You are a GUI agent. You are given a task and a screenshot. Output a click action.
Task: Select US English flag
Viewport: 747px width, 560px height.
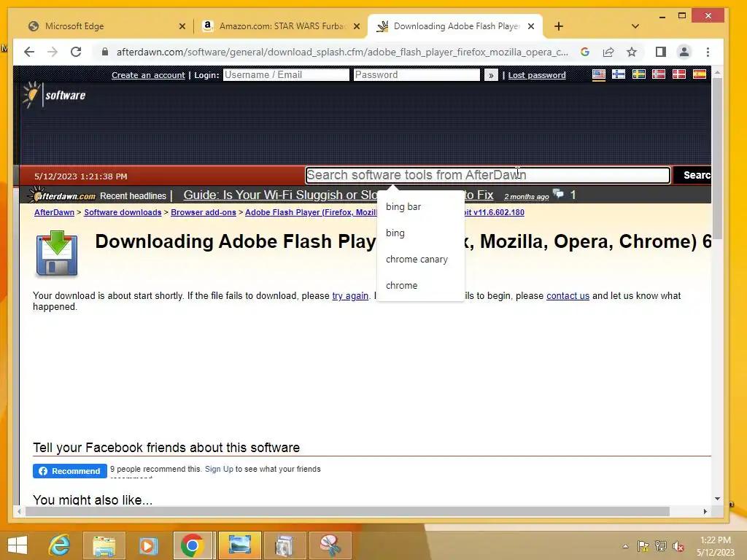[599, 74]
